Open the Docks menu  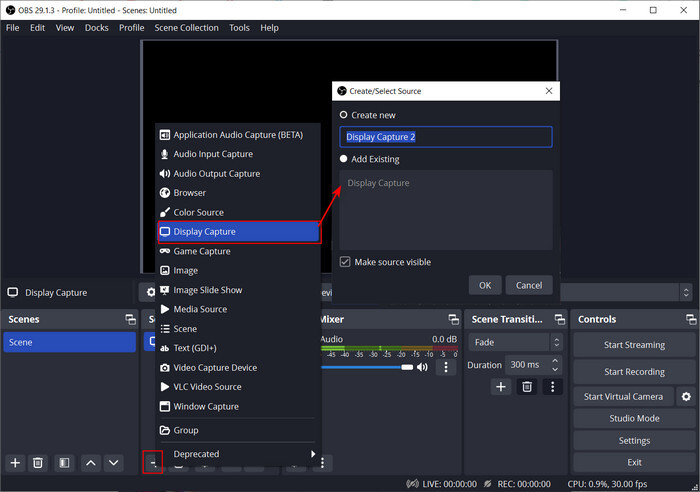tap(97, 28)
